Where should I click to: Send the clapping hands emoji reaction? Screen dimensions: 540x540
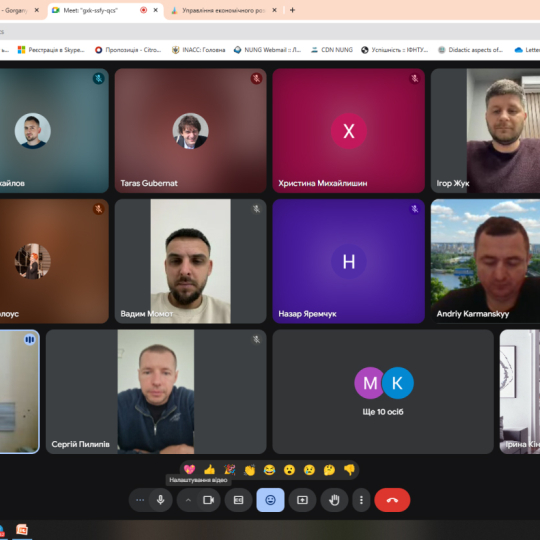click(249, 469)
